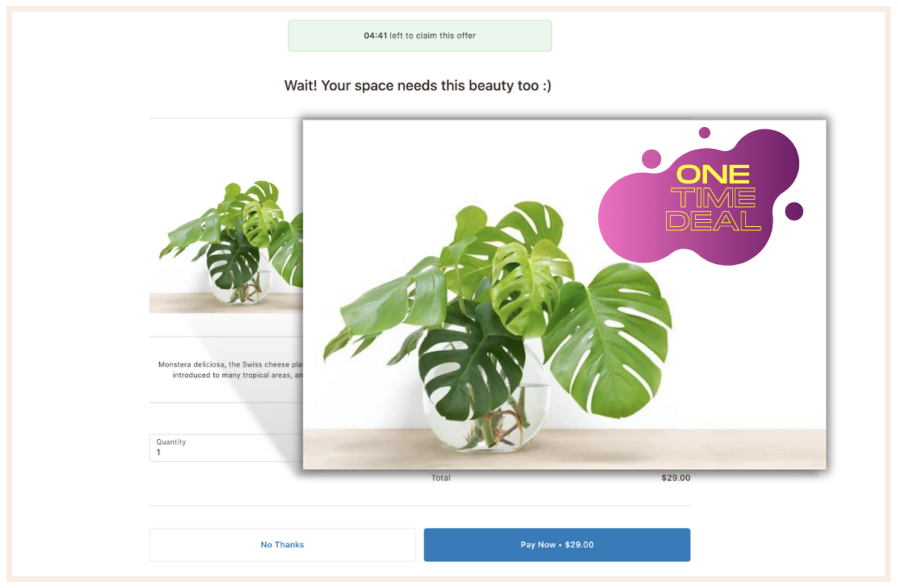Decline the offer with No Thanks
This screenshot has width=898, height=588.
pyautogui.click(x=282, y=544)
